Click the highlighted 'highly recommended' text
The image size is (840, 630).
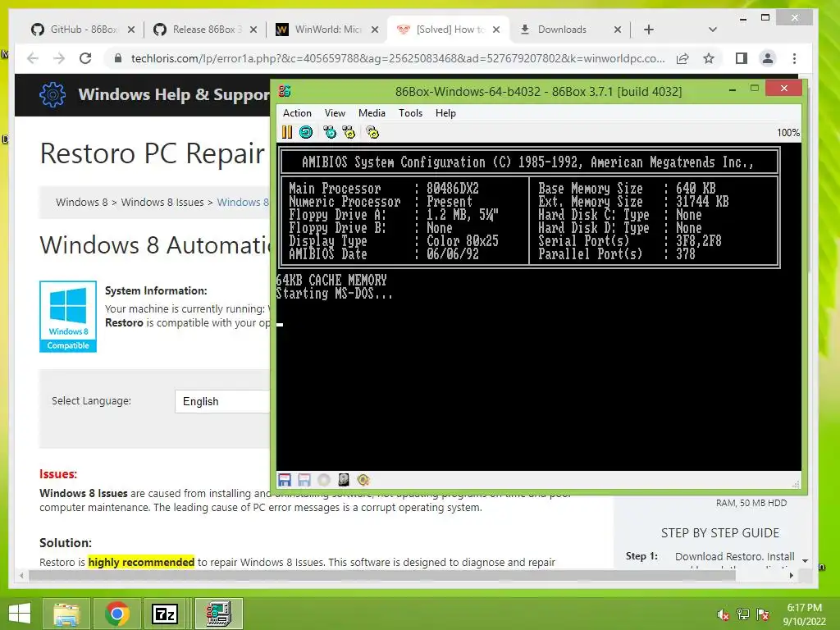click(141, 562)
